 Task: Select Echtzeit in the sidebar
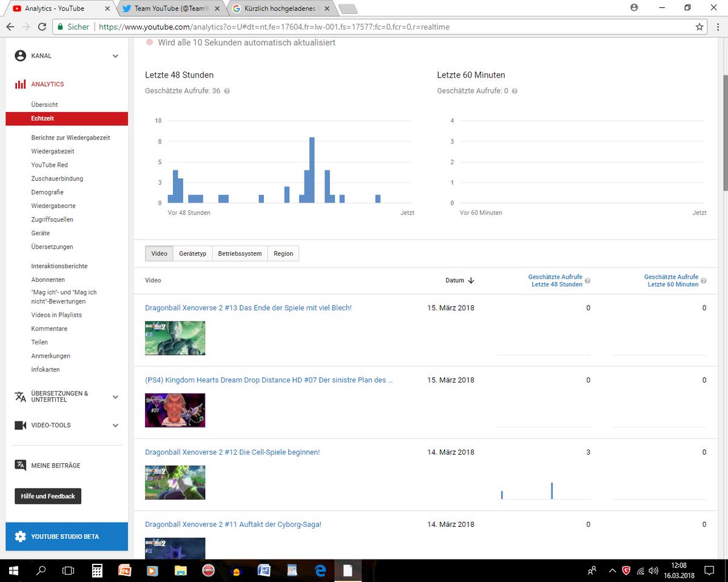coord(67,119)
